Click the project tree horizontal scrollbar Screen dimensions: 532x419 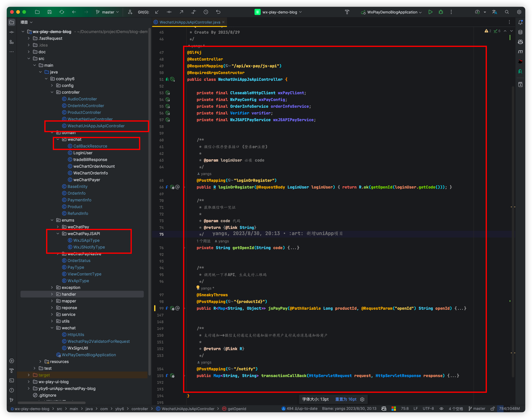coord(52,403)
